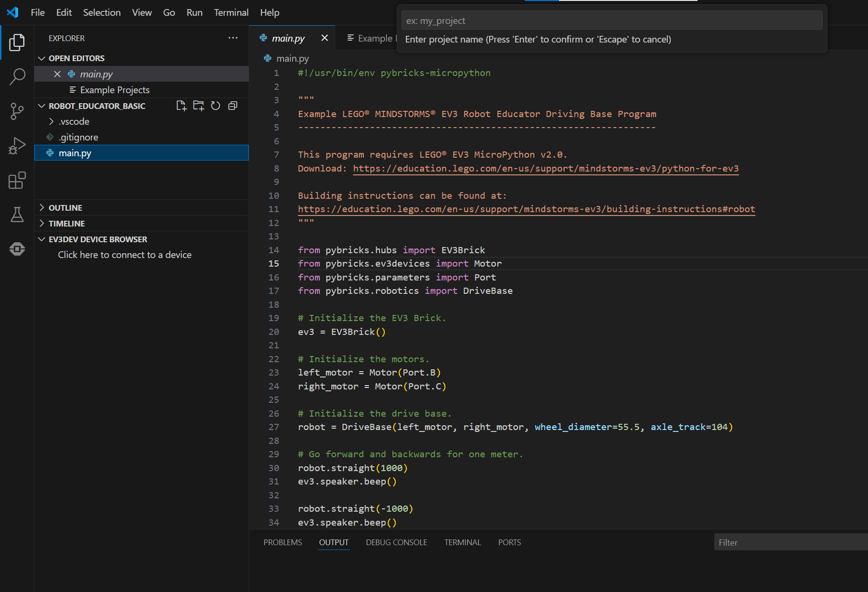Expand the Timeline section

point(42,223)
